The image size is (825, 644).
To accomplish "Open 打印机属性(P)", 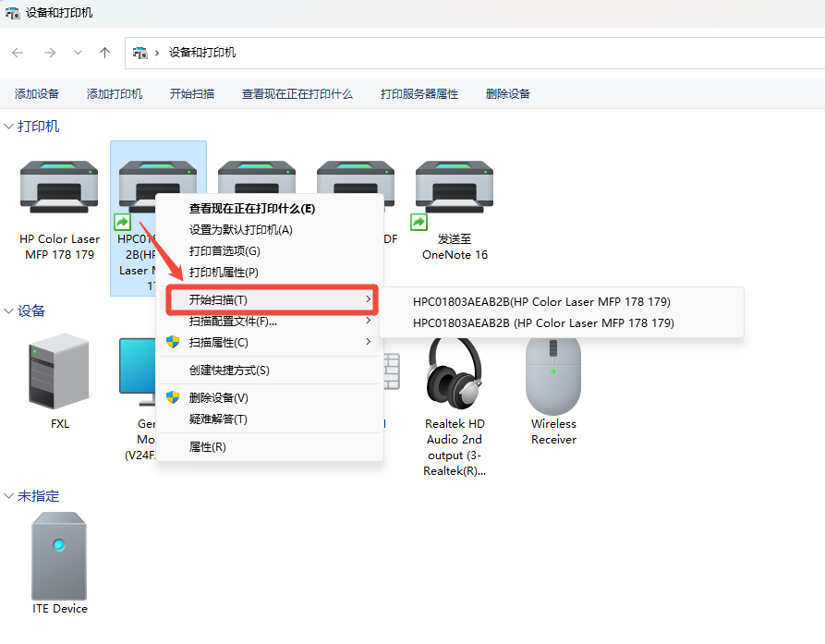I will (270, 272).
